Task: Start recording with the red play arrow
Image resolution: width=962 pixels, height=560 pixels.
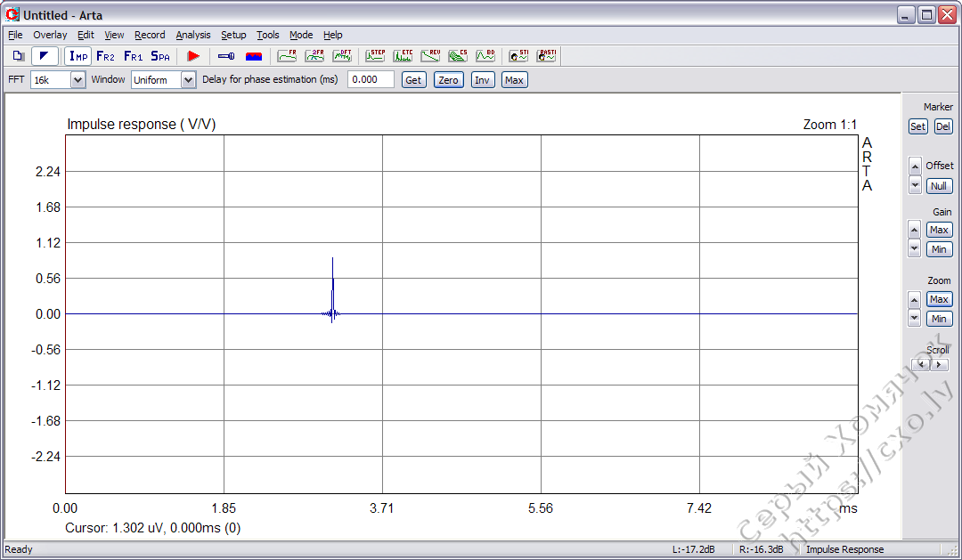Action: click(193, 56)
